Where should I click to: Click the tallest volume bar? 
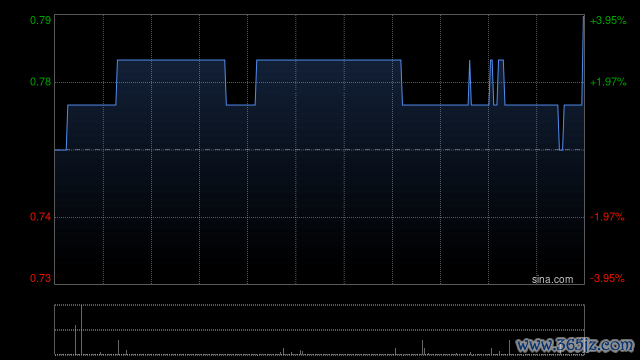click(81, 330)
